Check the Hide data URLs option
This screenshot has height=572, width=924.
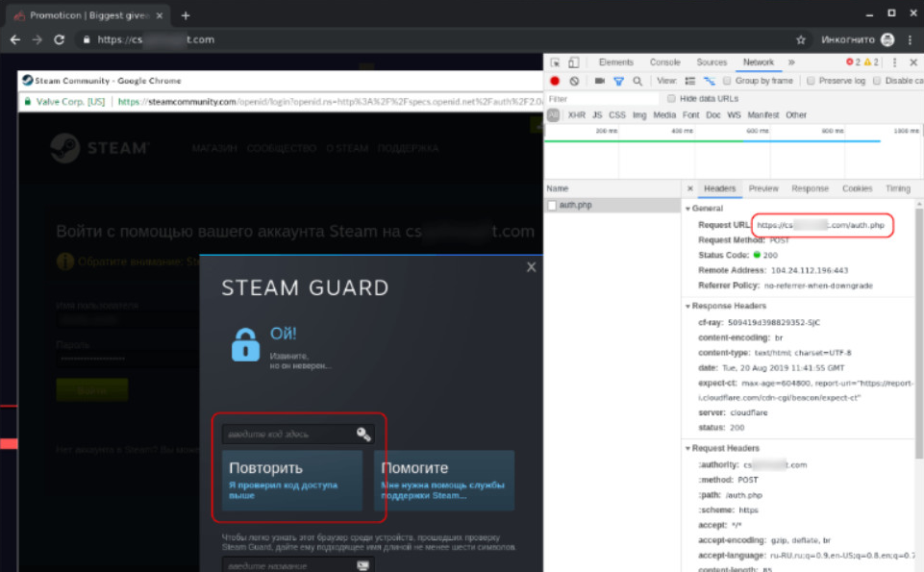(671, 98)
